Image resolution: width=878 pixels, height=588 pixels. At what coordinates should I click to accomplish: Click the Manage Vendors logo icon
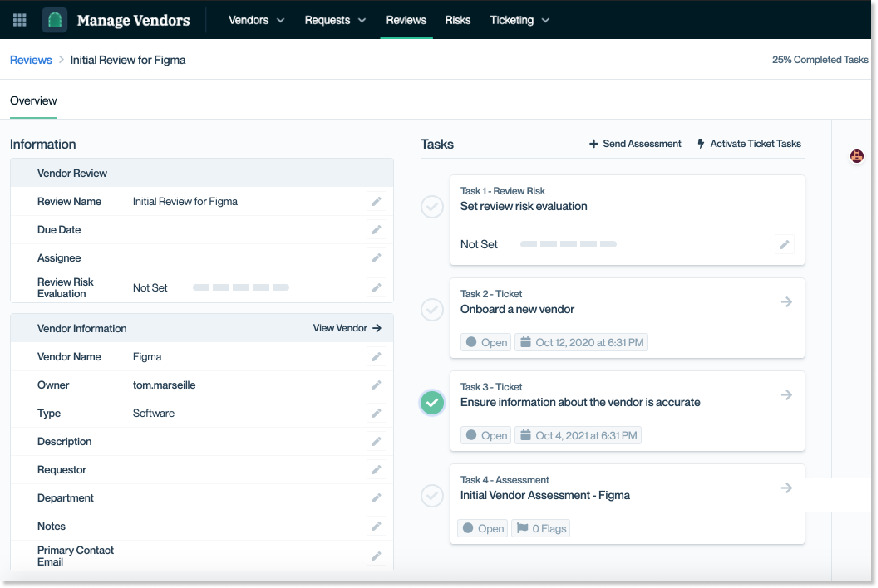click(55, 20)
